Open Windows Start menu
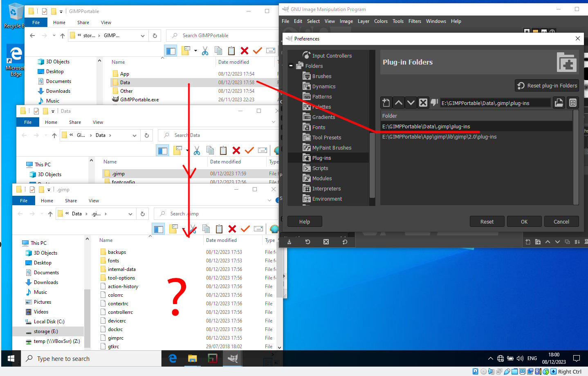588x376 pixels. (11, 358)
